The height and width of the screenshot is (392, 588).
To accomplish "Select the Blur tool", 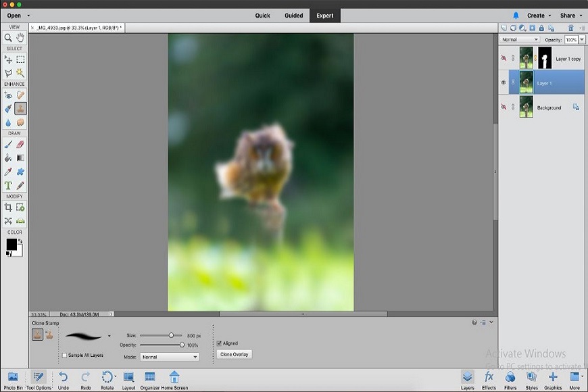I will [x=8, y=122].
